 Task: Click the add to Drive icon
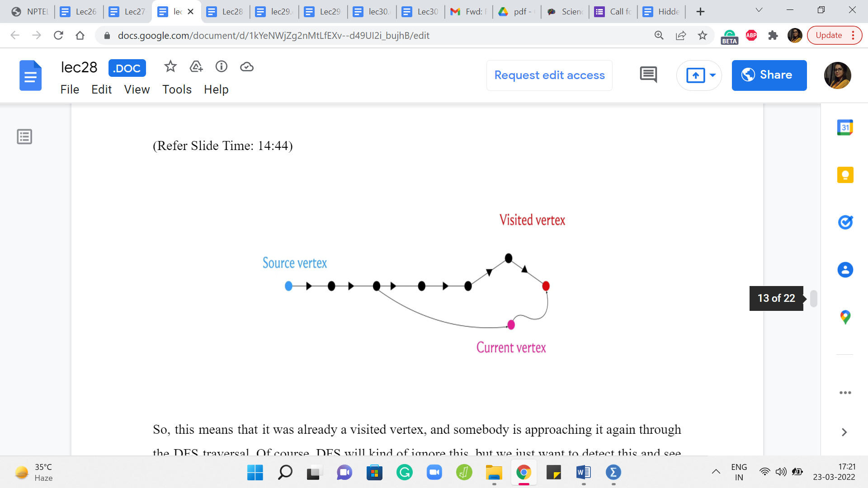click(x=196, y=67)
